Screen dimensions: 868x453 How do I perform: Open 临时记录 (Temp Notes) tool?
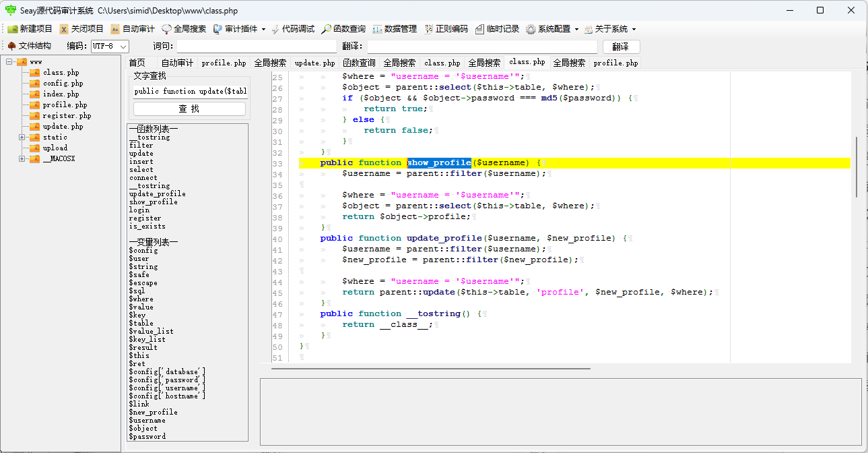click(x=497, y=29)
